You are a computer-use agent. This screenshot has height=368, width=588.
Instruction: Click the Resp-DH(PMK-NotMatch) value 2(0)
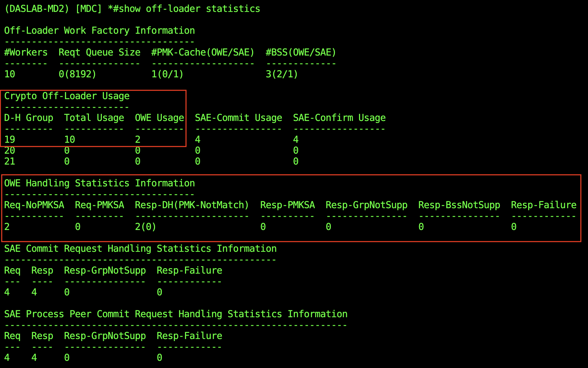[145, 227]
